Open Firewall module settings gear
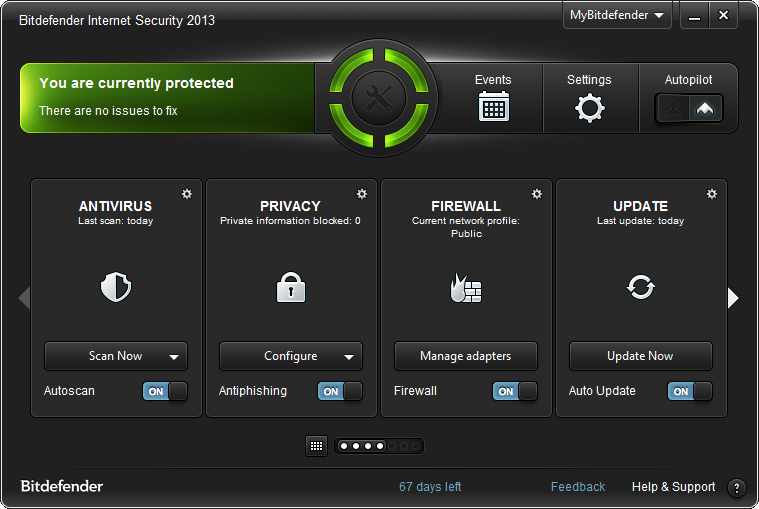The image size is (759, 509). coord(537,194)
